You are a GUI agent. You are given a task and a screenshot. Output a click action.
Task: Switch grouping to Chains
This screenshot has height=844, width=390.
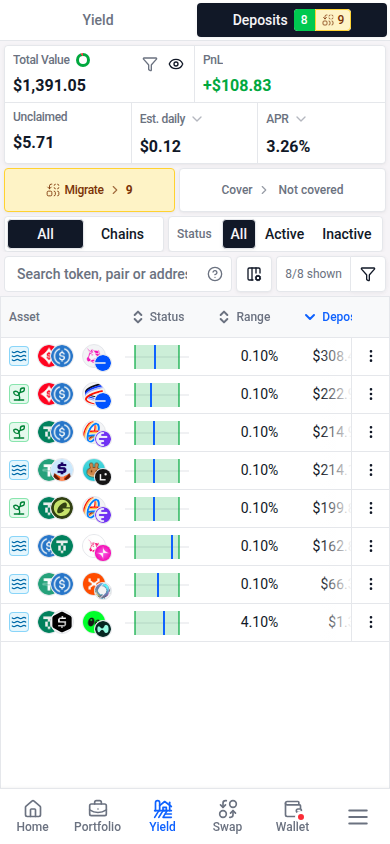point(123,234)
